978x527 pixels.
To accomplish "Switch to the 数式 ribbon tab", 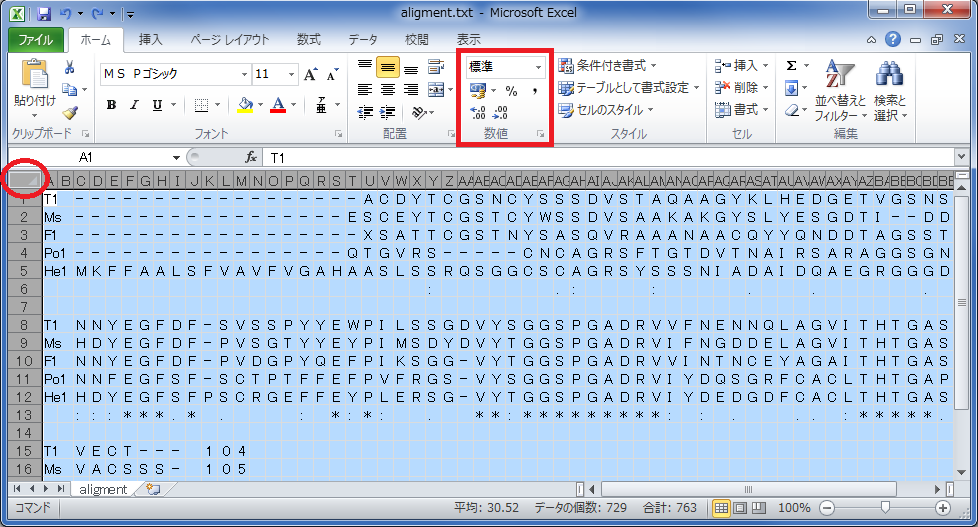I will click(x=308, y=39).
